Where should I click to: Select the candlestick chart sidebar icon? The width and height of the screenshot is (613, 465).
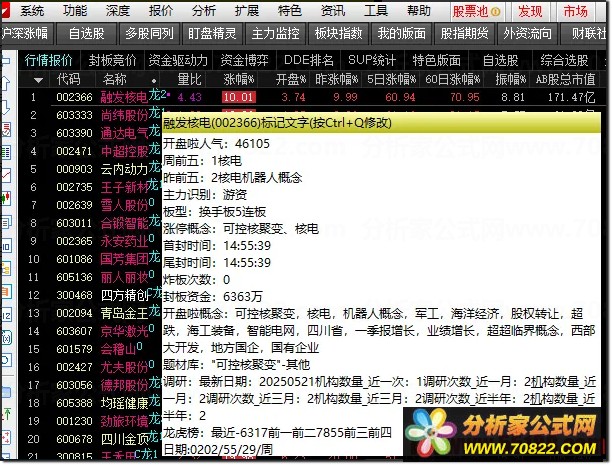[6, 198]
